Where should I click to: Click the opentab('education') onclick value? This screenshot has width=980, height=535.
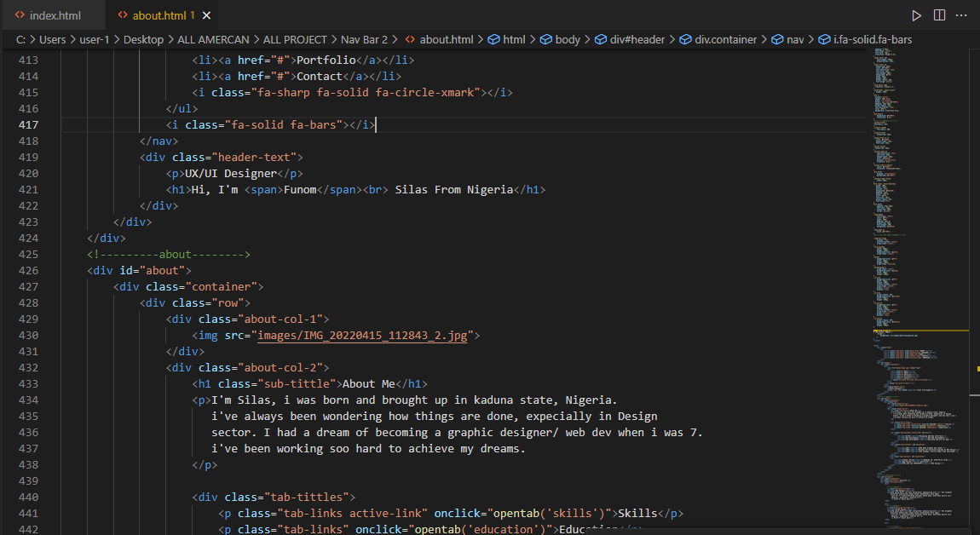pyautogui.click(x=480, y=529)
